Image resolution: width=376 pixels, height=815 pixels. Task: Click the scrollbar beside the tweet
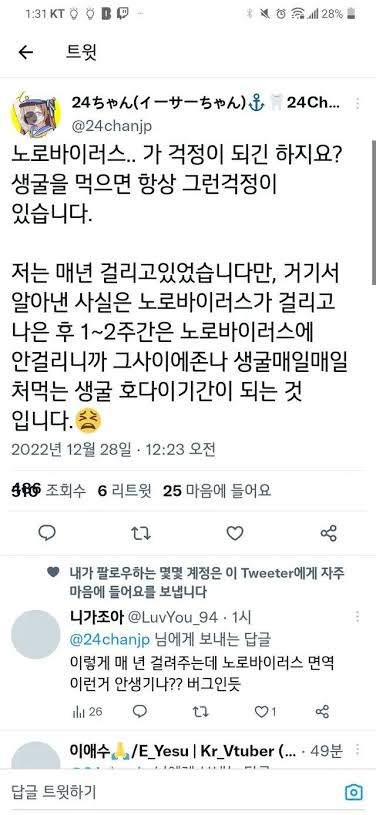pos(373,212)
